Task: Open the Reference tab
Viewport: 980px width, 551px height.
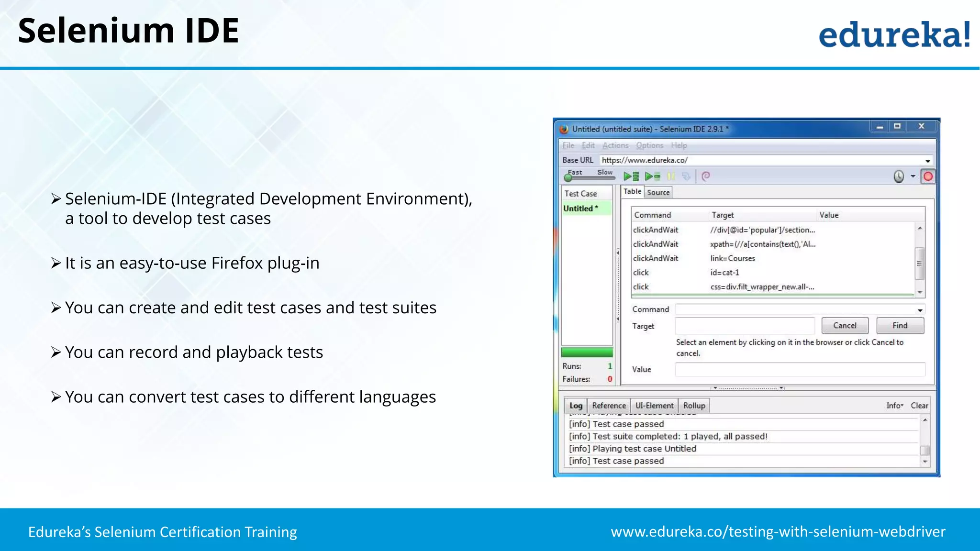Action: 609,406
